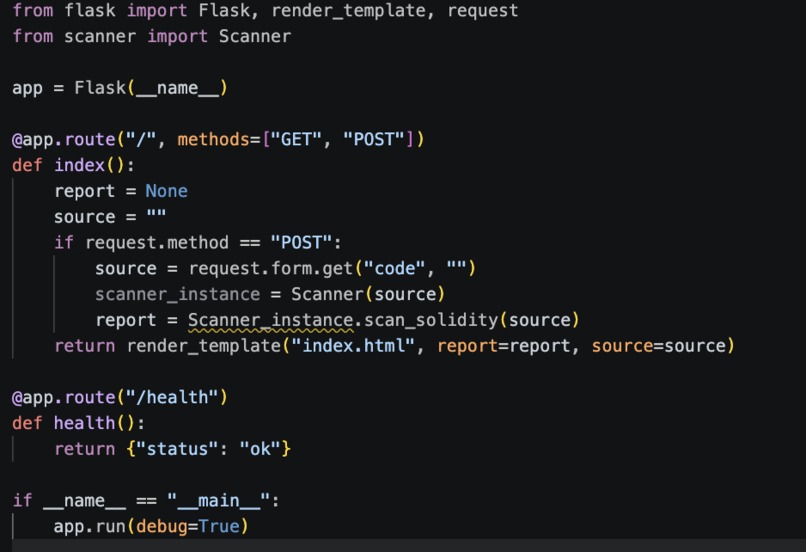This screenshot has height=552, width=806.
Task: Click the 'None' value assigned to report
Action: 167,191
